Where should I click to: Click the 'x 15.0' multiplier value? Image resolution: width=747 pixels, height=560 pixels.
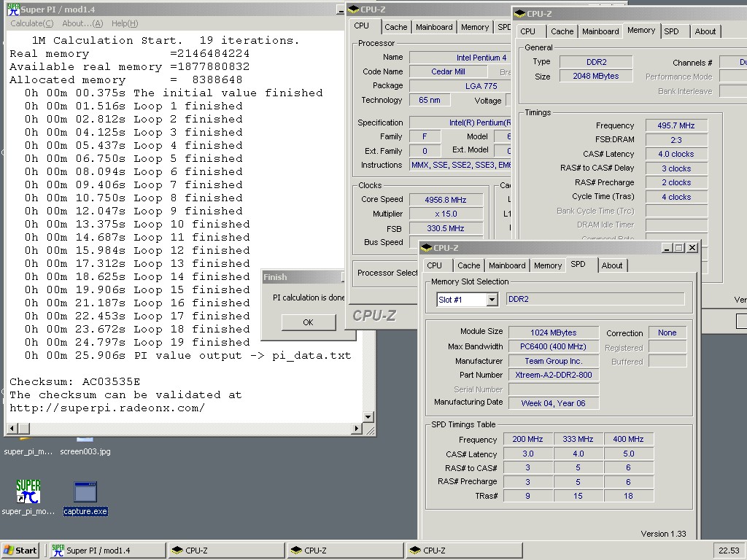coord(446,214)
